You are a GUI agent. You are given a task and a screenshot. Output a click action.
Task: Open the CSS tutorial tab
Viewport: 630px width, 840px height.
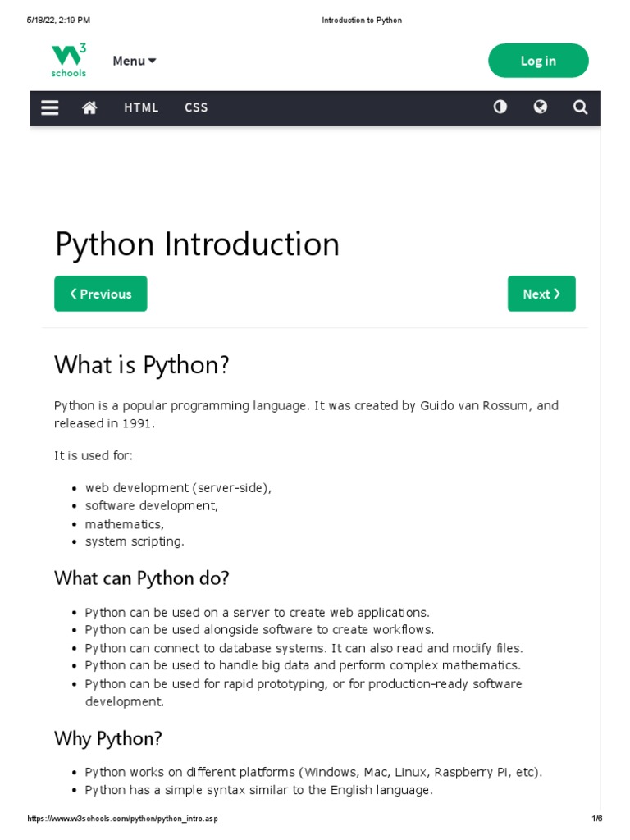point(196,107)
